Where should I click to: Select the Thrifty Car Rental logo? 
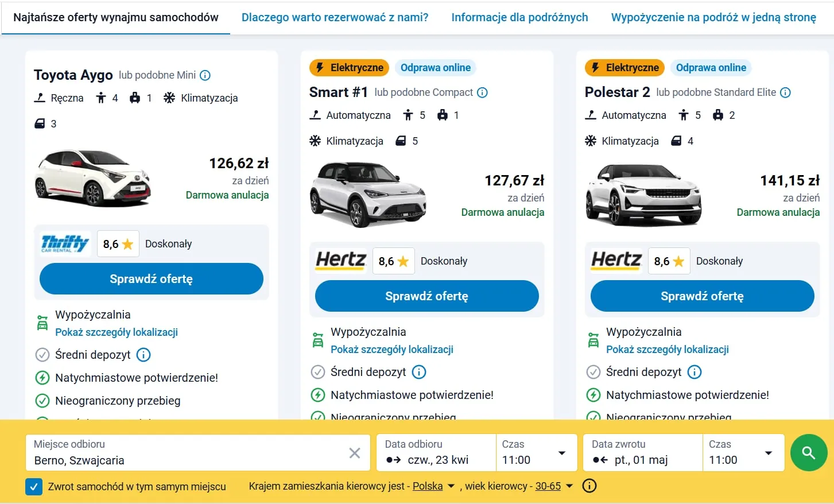point(63,243)
